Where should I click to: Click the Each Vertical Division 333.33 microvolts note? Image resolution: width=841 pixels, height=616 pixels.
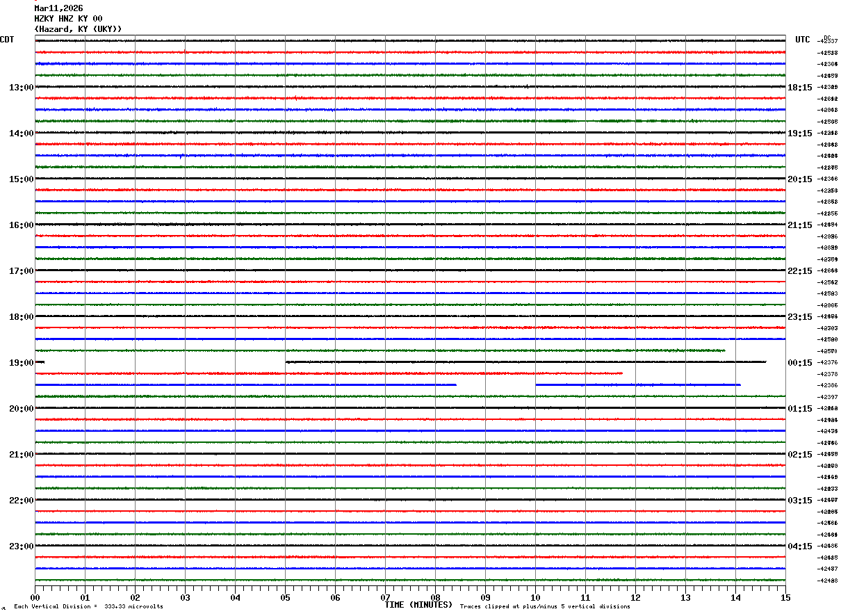point(88,607)
